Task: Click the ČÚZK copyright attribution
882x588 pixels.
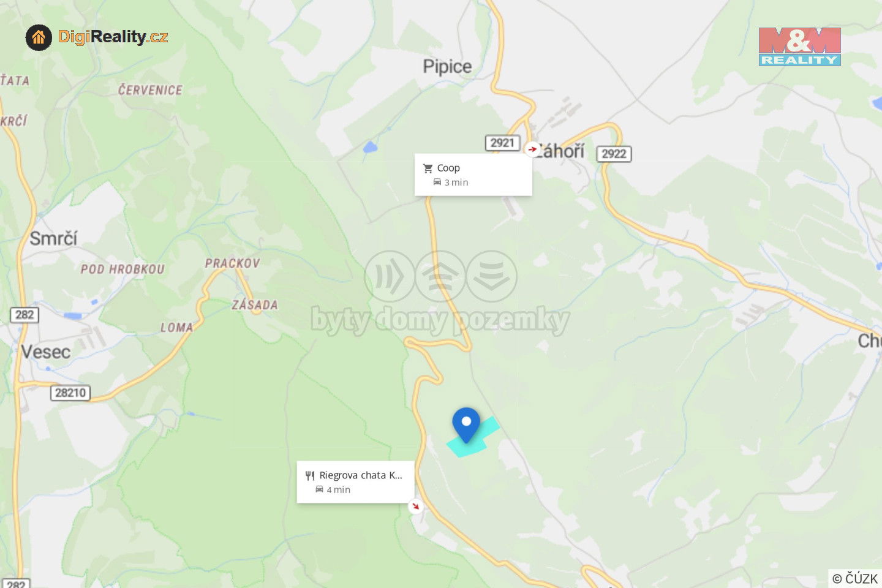Action: tap(855, 578)
